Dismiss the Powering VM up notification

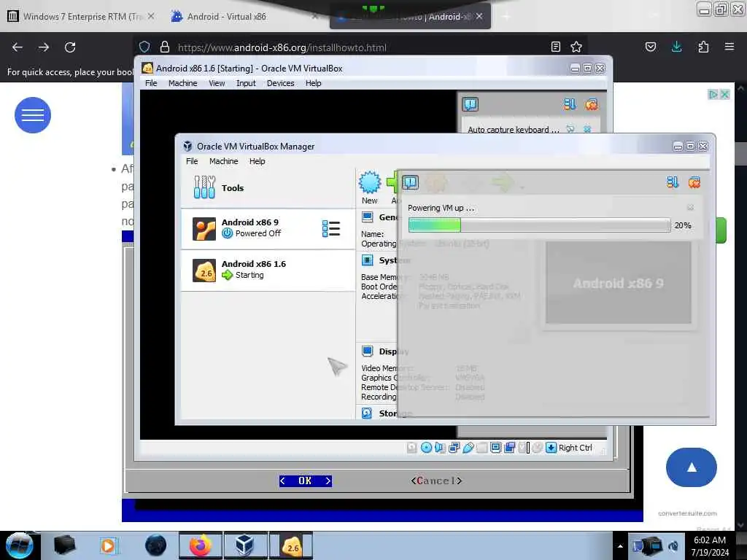(690, 208)
